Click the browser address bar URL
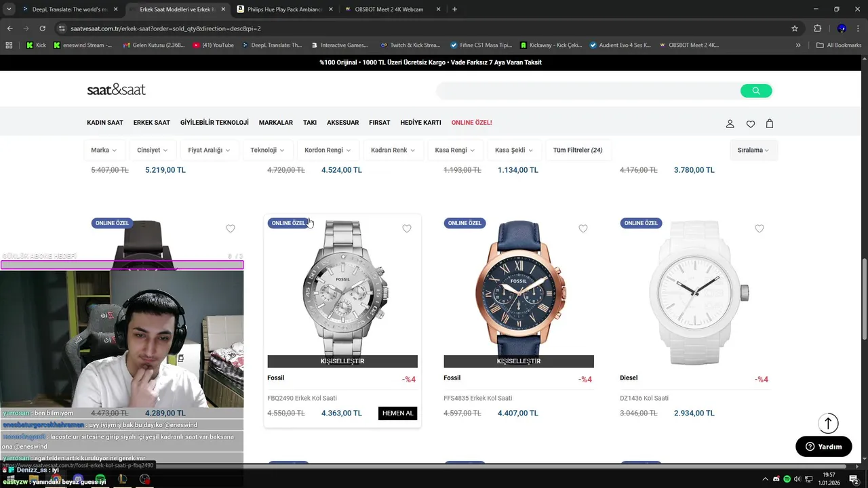868x488 pixels. tap(165, 28)
